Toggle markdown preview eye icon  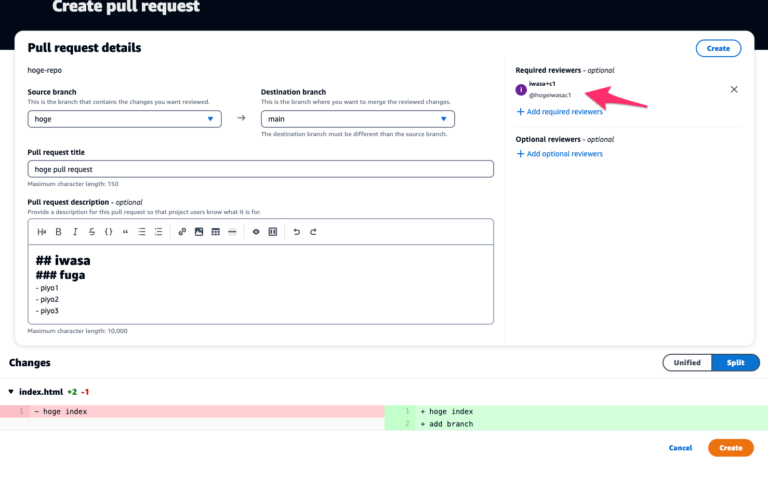[256, 232]
